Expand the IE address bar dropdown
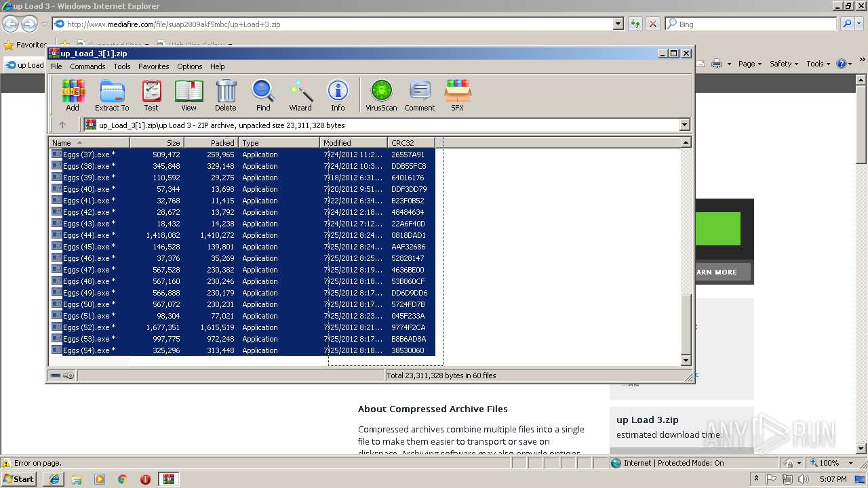The height and width of the screenshot is (488, 868). pos(618,24)
